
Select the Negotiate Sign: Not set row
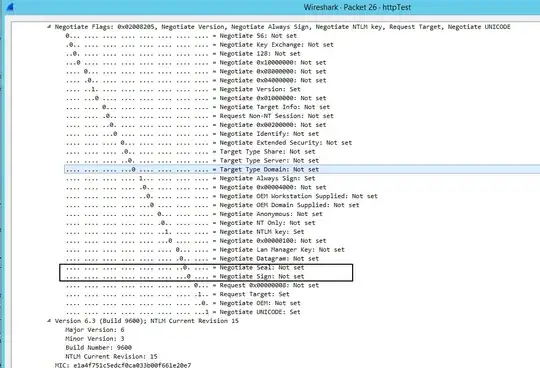(x=185, y=276)
